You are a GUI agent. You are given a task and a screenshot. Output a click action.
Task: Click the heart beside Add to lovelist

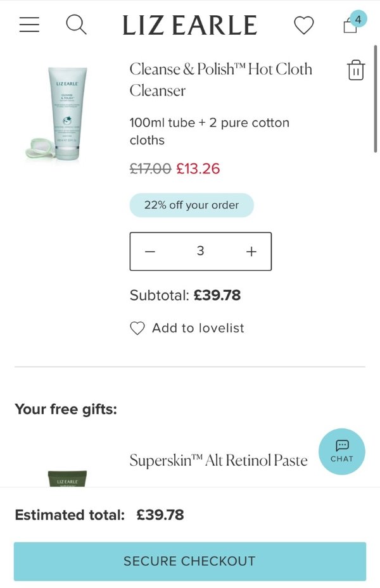[x=137, y=328]
